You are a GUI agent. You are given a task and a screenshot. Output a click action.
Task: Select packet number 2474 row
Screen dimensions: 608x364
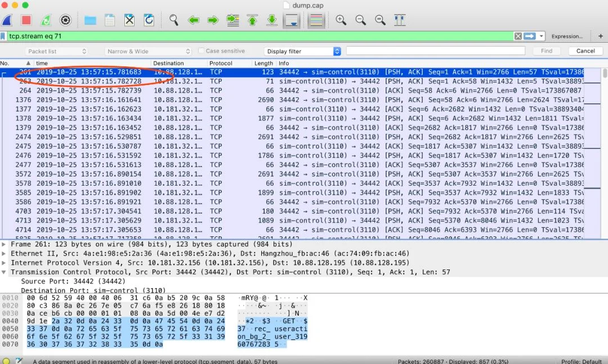pos(292,137)
